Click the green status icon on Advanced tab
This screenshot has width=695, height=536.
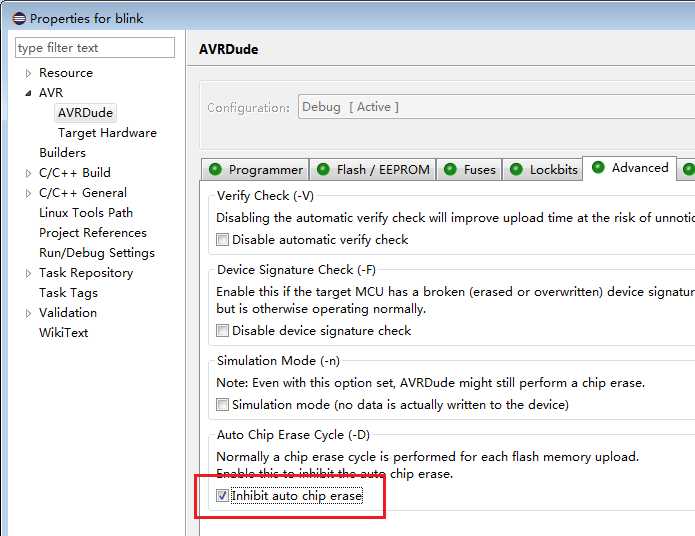598,167
